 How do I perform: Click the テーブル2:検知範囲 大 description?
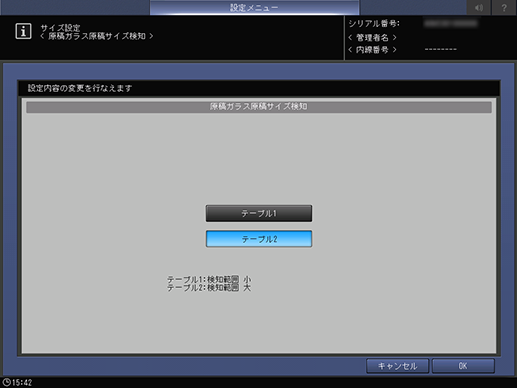point(209,288)
